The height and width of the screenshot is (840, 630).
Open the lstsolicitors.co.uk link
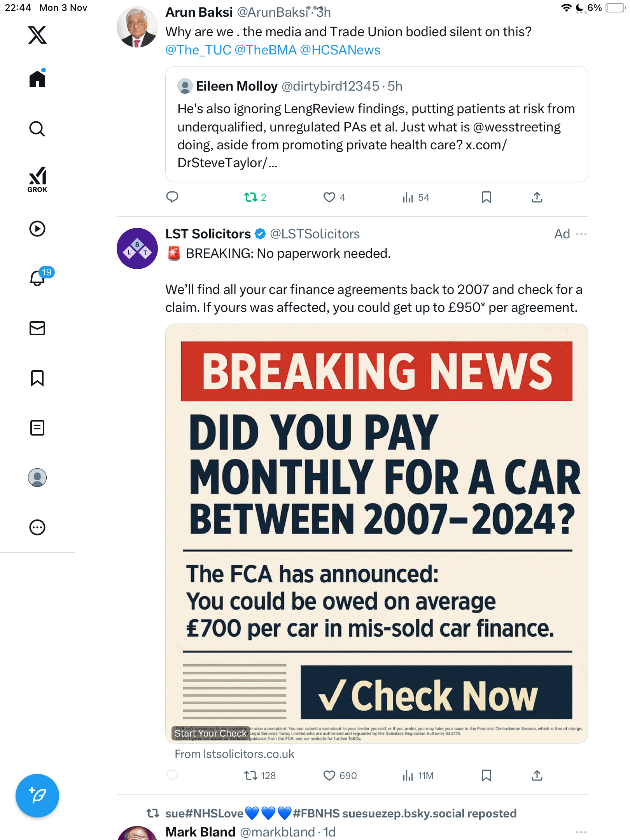coord(234,754)
